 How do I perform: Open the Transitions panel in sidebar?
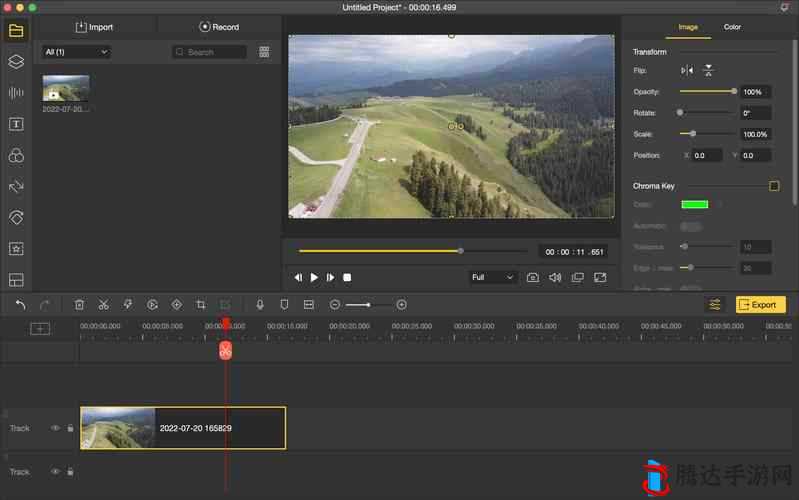[16, 187]
